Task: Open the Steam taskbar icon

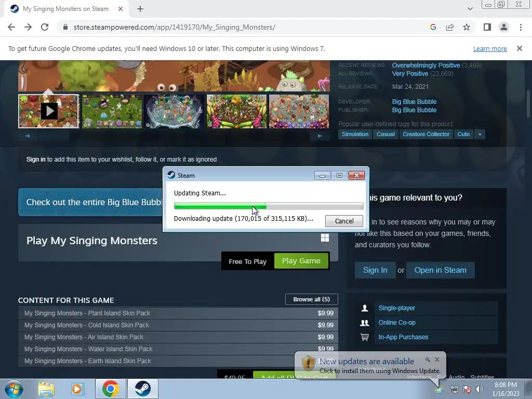Action: [x=142, y=389]
